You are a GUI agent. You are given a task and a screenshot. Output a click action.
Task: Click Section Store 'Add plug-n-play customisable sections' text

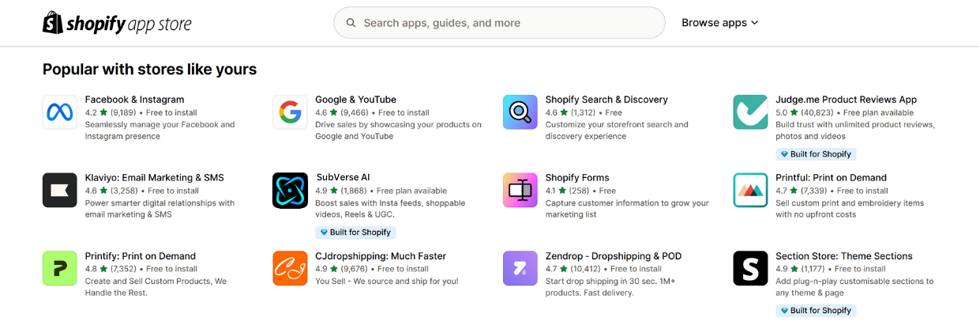[x=854, y=287]
